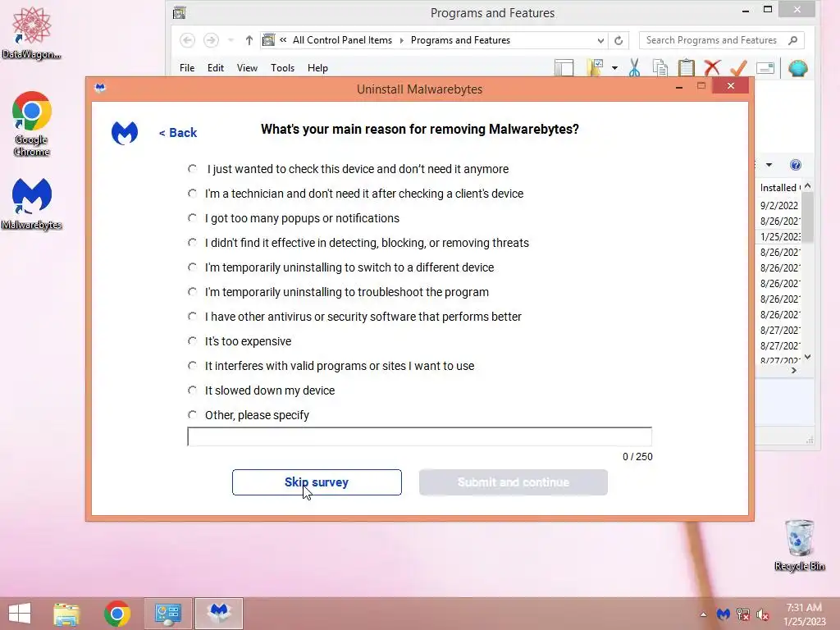Open Tools menu in Programs and Features
The image size is (840, 630).
click(282, 68)
